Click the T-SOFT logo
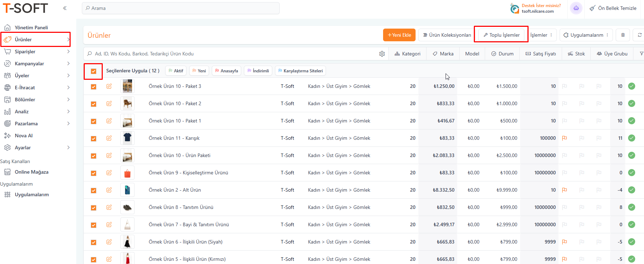The height and width of the screenshot is (264, 644). pos(25,8)
